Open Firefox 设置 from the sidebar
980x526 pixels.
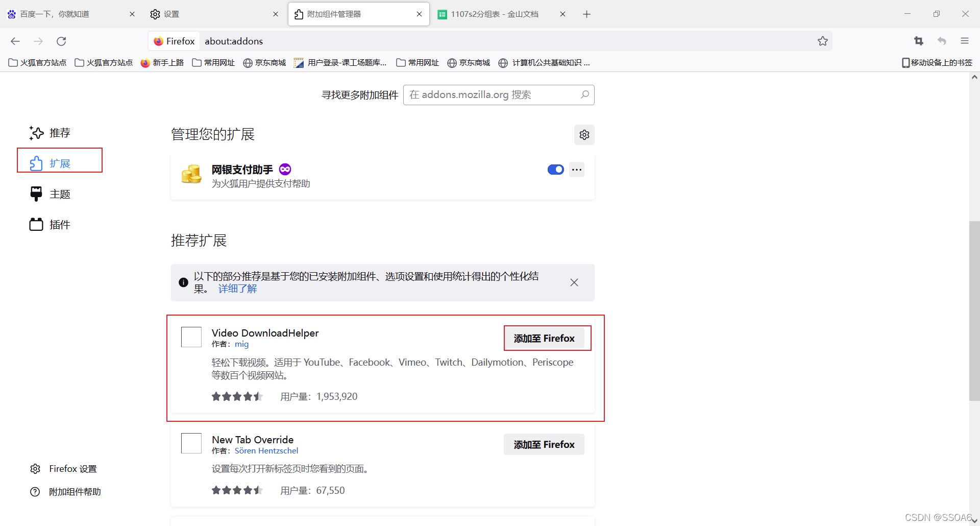[x=63, y=469]
